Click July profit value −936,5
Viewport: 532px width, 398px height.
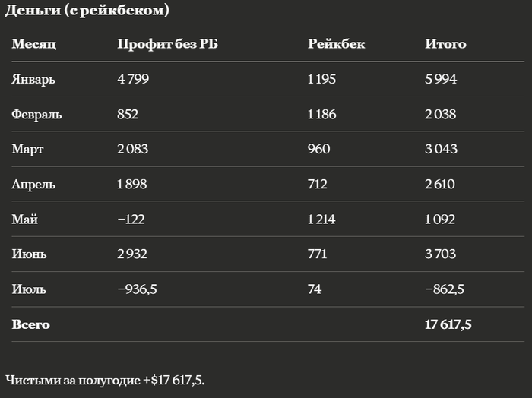[x=137, y=289]
